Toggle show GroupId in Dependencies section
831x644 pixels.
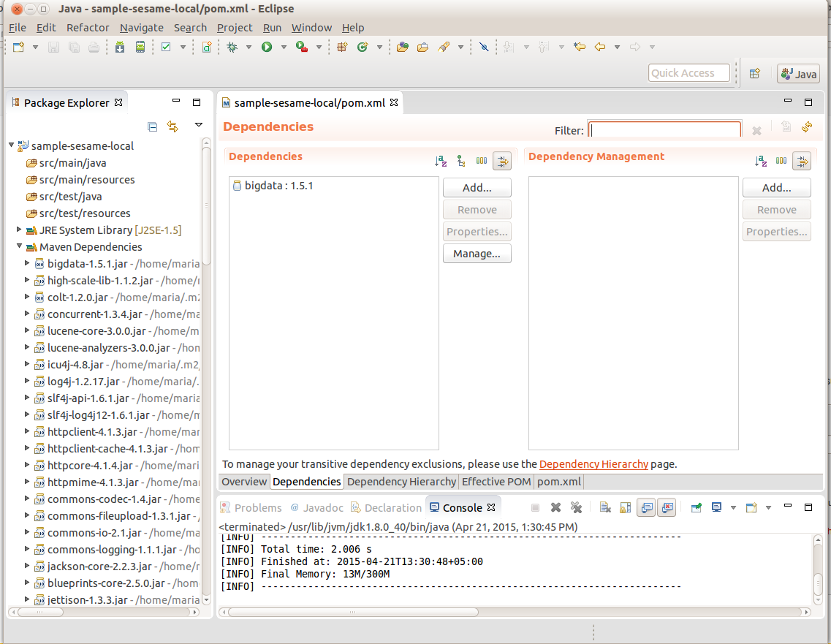point(481,161)
